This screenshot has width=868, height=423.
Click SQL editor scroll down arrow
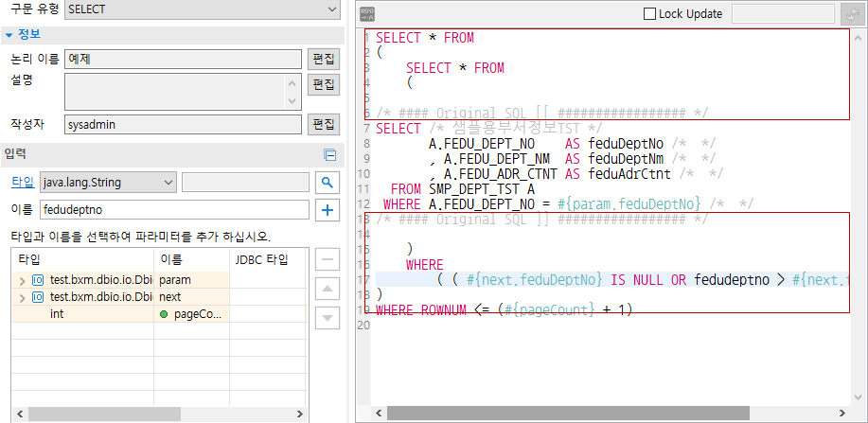coord(858,397)
